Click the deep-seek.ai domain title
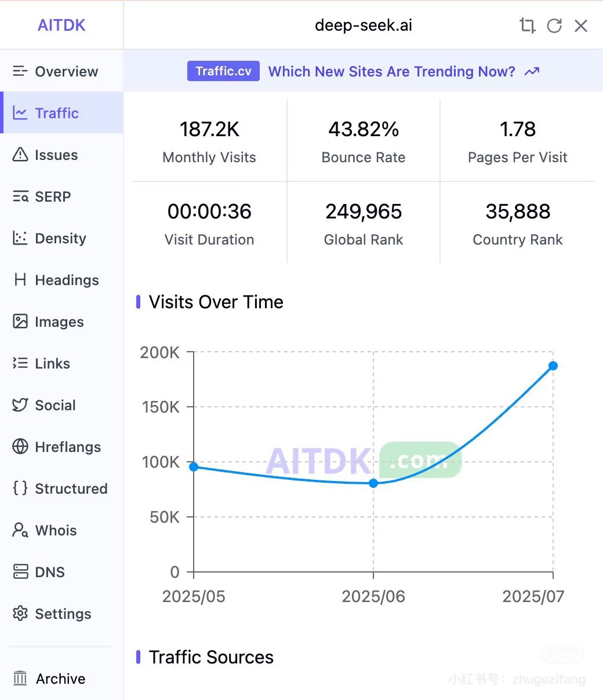 (364, 25)
